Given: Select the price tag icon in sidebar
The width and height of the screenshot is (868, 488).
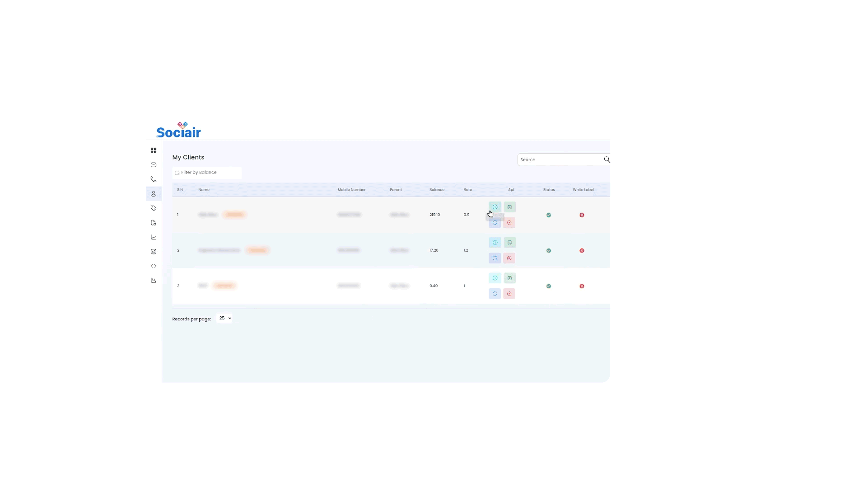Looking at the screenshot, I should [x=154, y=208].
